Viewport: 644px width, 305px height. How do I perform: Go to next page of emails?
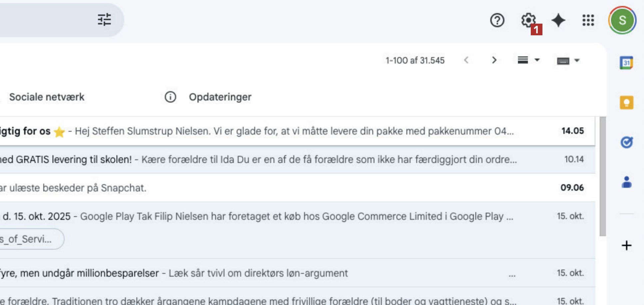tap(494, 60)
